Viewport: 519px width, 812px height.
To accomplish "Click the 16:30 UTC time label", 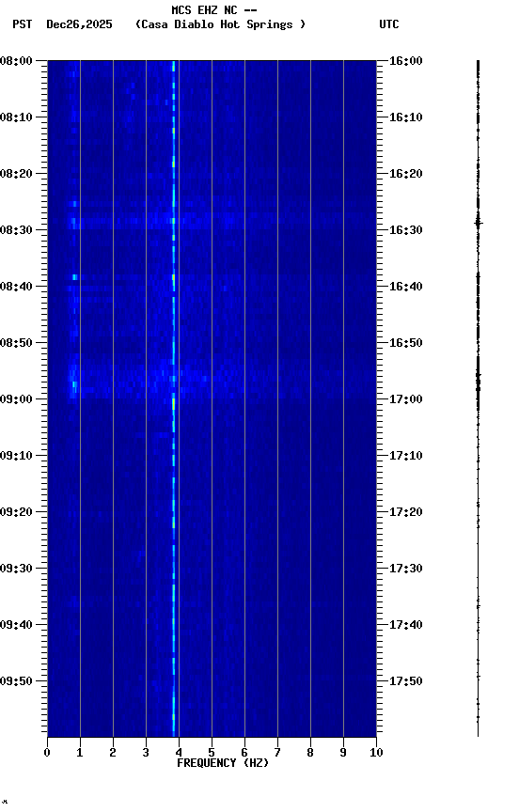I will (405, 230).
